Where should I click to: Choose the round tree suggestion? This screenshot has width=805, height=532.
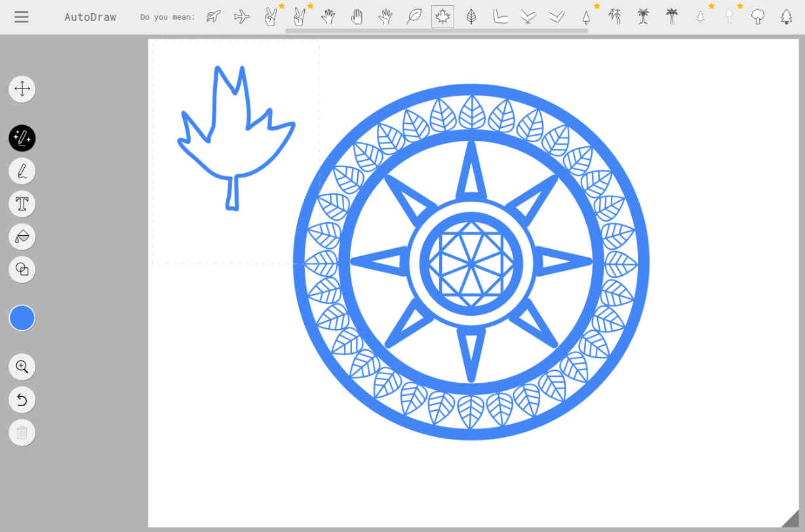[758, 16]
